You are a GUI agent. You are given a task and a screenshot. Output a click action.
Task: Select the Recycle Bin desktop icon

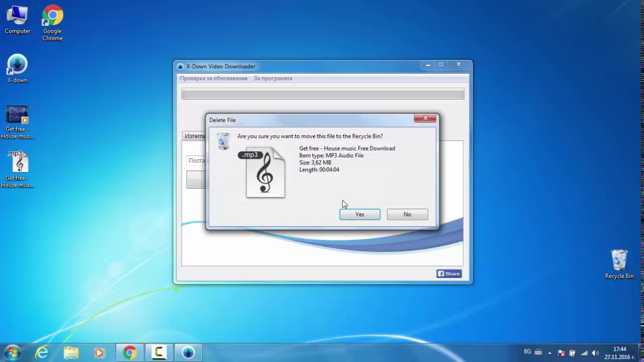pos(619,264)
